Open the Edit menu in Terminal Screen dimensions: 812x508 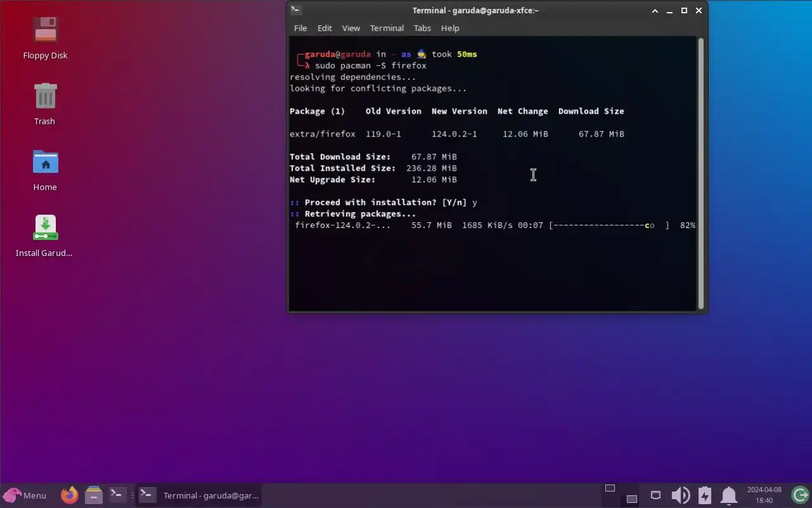325,28
